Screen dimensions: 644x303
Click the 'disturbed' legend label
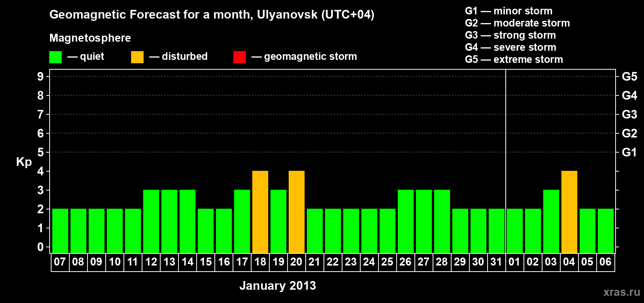(184, 56)
